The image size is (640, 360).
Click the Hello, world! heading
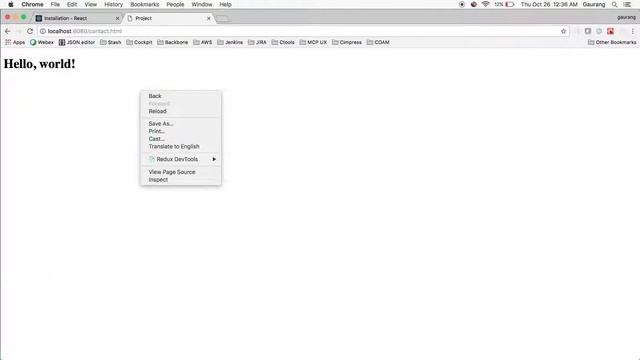pyautogui.click(x=40, y=64)
